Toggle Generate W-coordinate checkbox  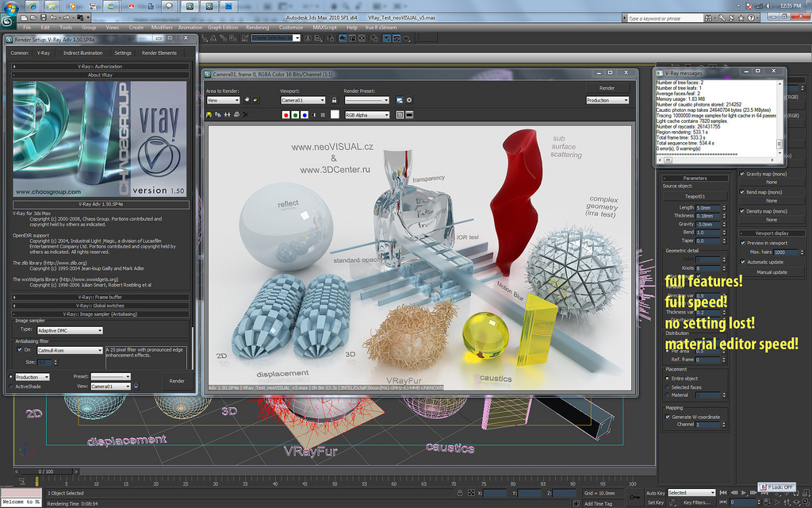coord(668,417)
